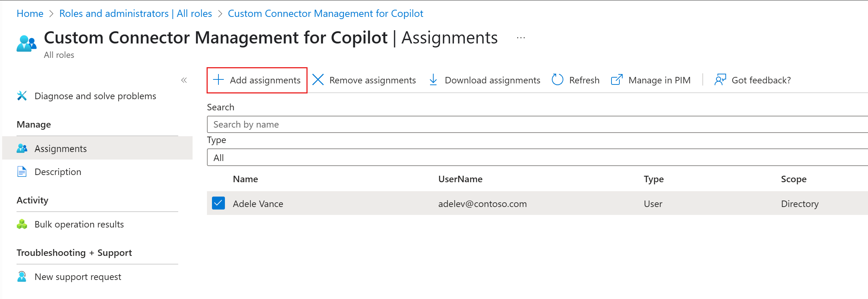The image size is (868, 299).
Task: Uncheck the Adele Vance row checkbox
Action: pyautogui.click(x=218, y=203)
